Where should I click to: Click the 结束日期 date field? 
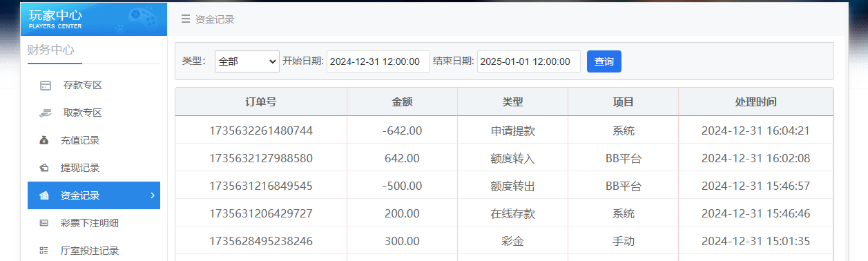529,61
